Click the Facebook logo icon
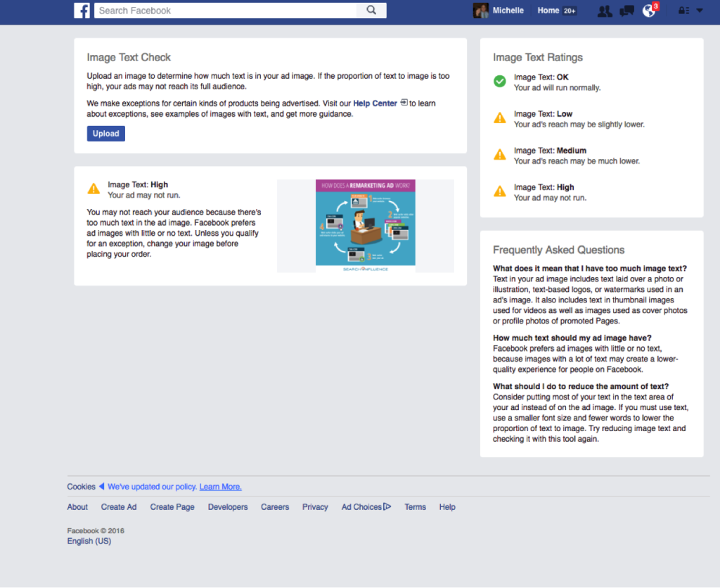The image size is (720, 588). (x=82, y=11)
